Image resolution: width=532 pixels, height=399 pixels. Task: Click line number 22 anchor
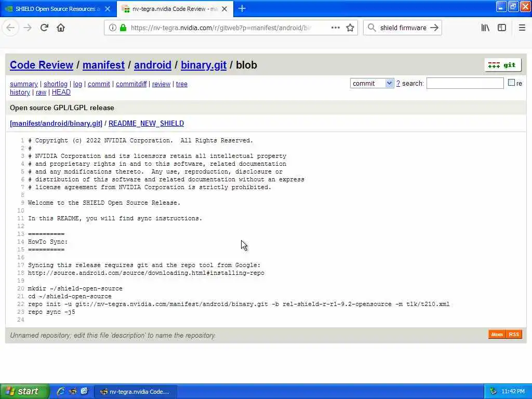21,304
